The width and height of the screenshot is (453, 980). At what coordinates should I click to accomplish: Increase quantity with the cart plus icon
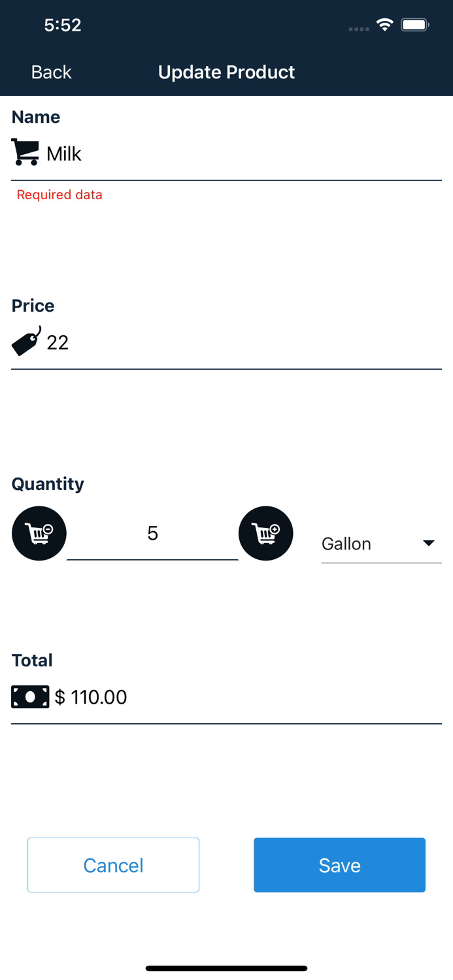click(x=265, y=533)
